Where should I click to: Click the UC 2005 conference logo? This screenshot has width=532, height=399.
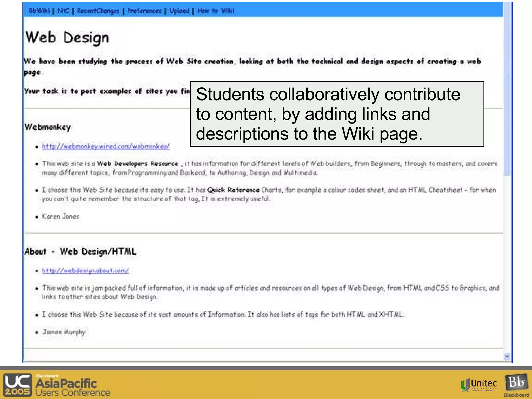pos(18,385)
